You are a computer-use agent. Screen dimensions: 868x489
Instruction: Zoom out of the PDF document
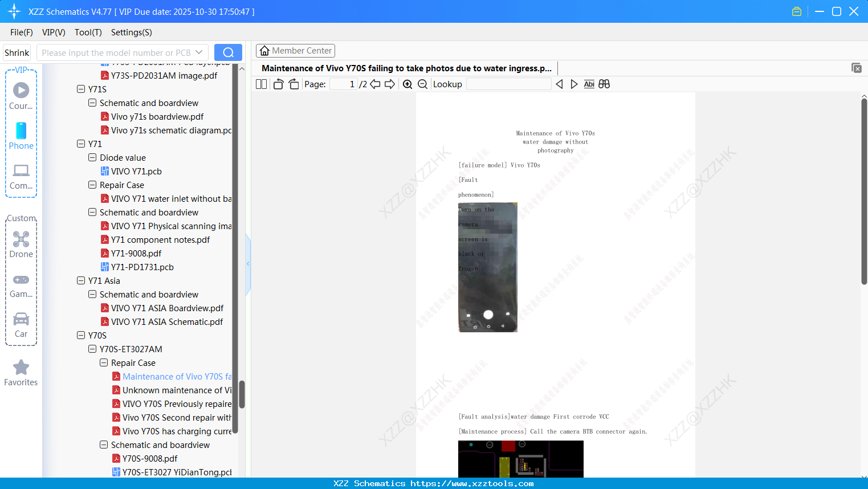tap(422, 84)
